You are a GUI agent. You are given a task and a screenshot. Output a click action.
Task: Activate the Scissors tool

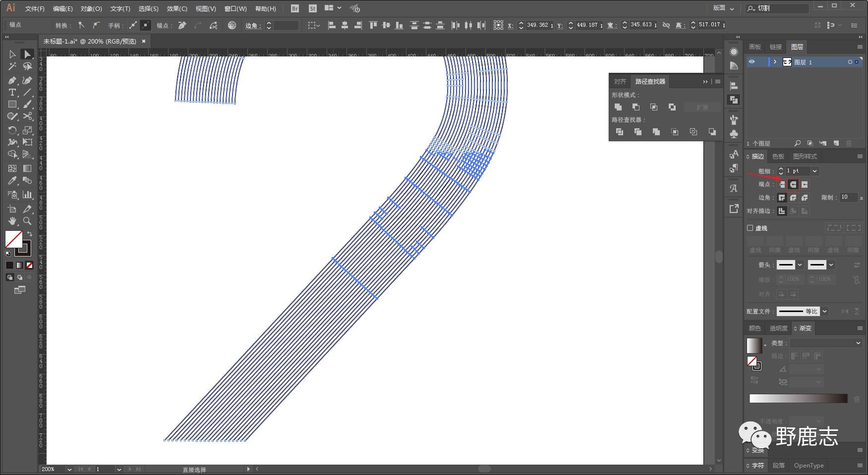pyautogui.click(x=28, y=116)
